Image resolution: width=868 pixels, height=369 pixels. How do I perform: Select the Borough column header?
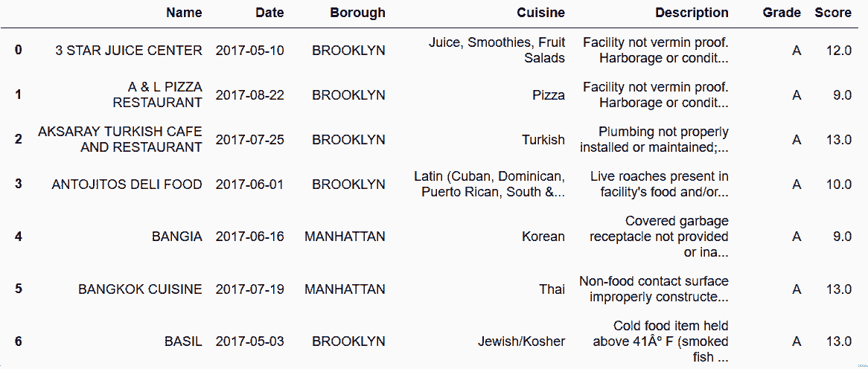[357, 13]
